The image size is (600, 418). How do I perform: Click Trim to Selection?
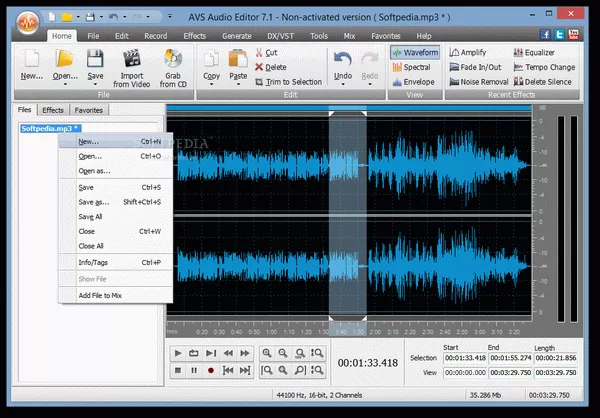click(x=289, y=82)
